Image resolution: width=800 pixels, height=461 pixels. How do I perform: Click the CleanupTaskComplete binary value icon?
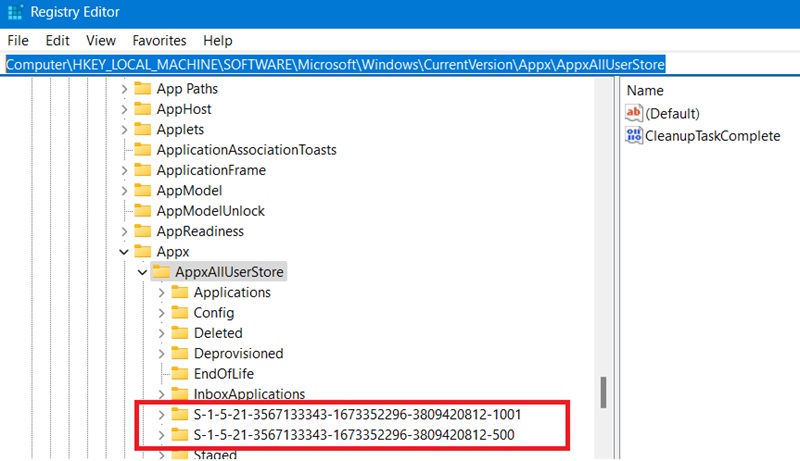[x=634, y=136]
